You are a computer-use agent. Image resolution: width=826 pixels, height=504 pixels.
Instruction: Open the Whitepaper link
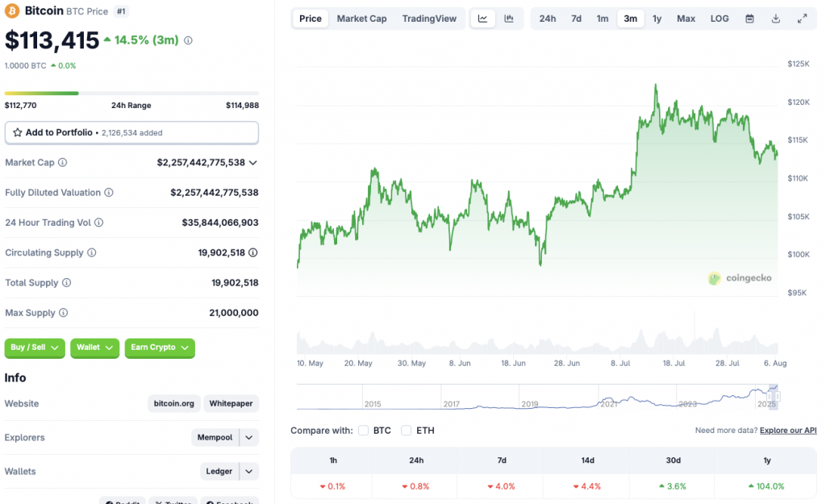(x=231, y=403)
